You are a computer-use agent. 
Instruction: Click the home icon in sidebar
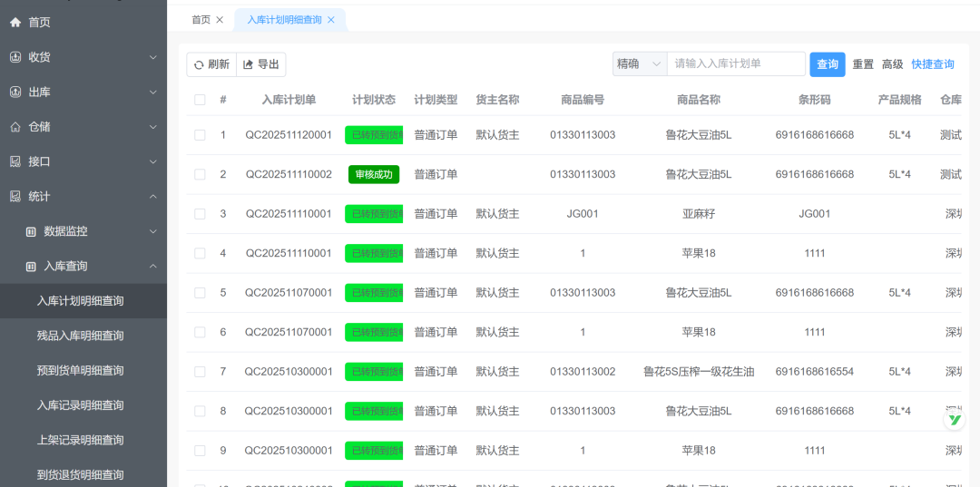pyautogui.click(x=15, y=22)
